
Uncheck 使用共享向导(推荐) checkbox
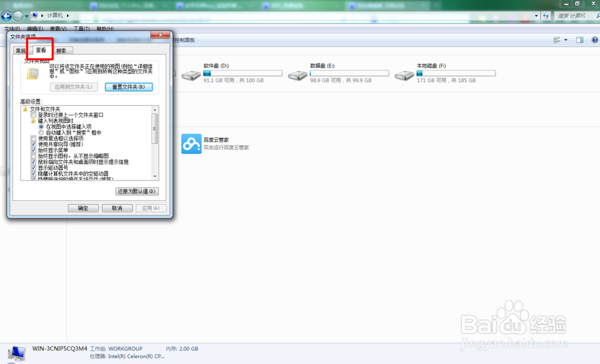click(x=33, y=145)
